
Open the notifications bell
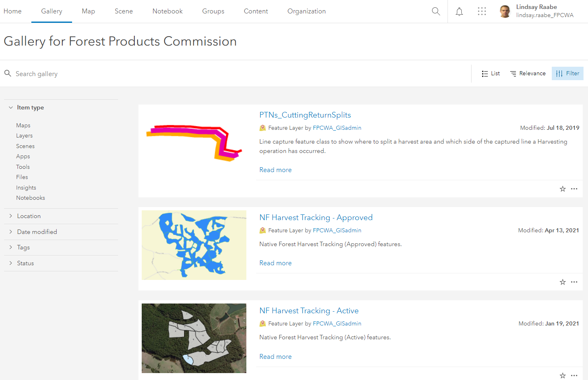pos(459,11)
